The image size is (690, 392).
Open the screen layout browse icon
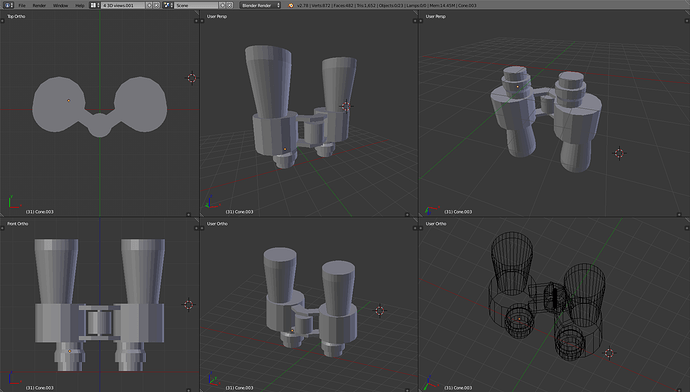tap(95, 5)
